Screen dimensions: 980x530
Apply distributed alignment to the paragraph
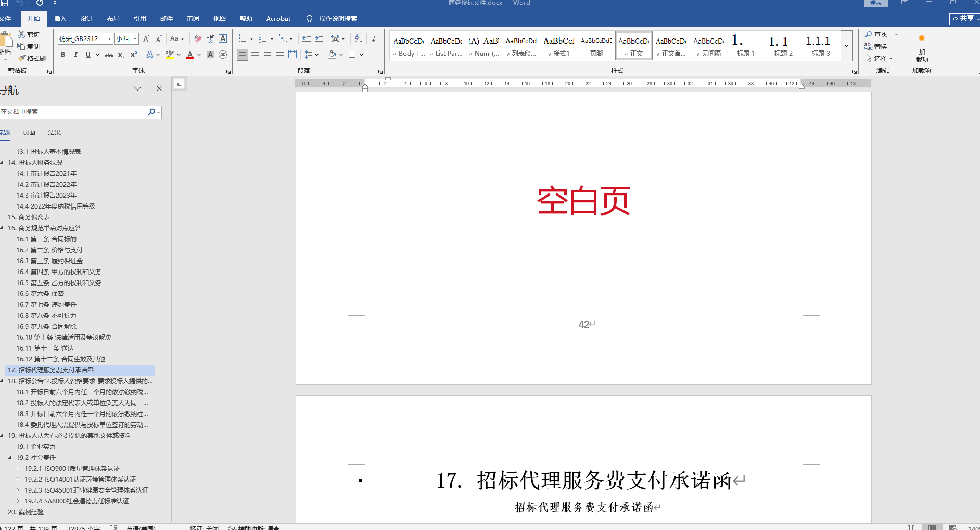pos(292,55)
